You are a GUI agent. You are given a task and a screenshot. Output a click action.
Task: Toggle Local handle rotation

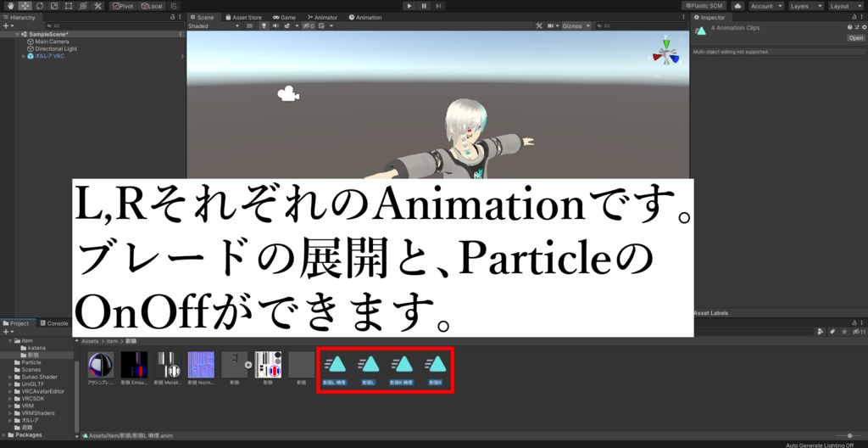point(152,6)
